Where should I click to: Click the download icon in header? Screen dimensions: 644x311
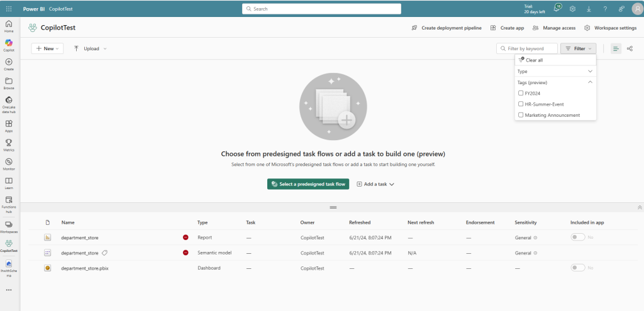click(x=589, y=9)
